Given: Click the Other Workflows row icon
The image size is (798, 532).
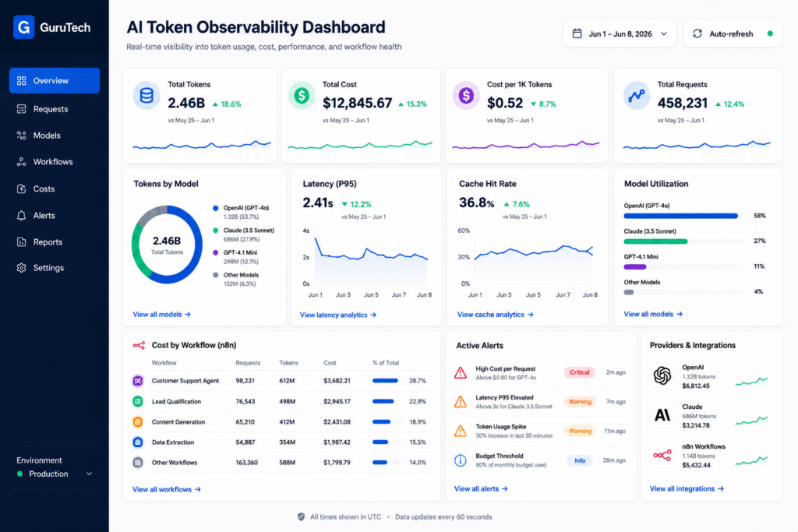Looking at the screenshot, I should [x=138, y=463].
